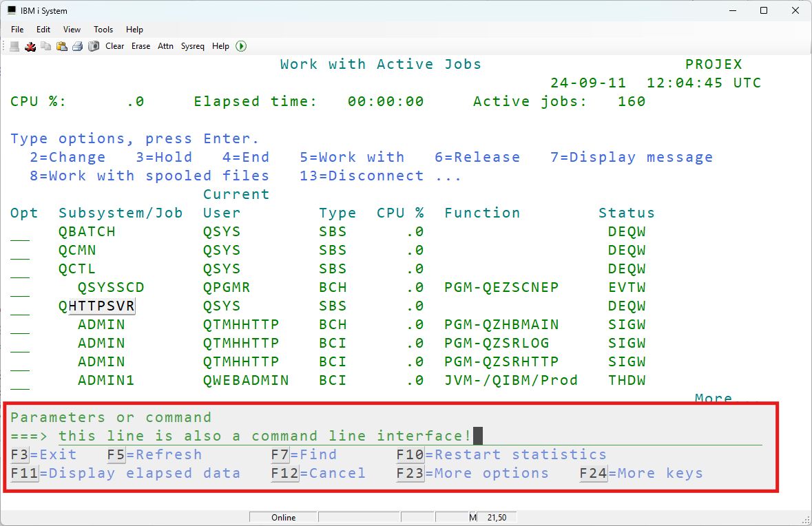
Task: Click the Active jobs count 160
Action: 632,101
